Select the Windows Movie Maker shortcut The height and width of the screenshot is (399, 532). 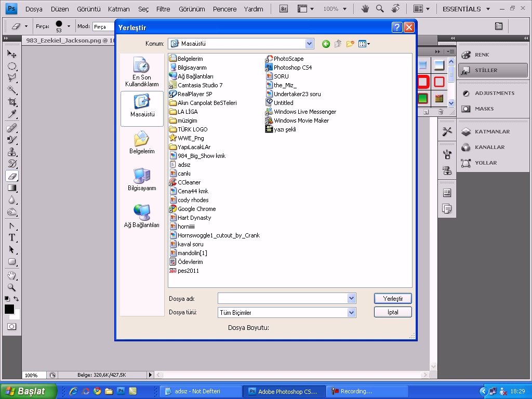pos(297,121)
